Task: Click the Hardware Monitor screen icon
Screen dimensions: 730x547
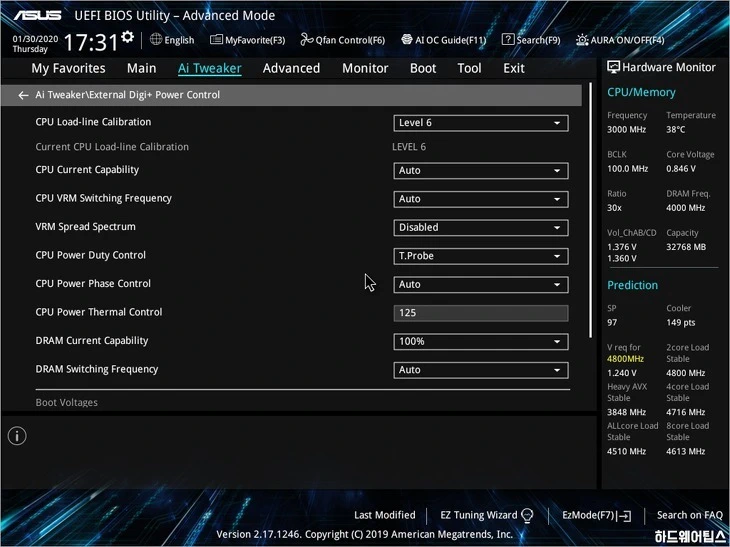Action: (x=613, y=67)
